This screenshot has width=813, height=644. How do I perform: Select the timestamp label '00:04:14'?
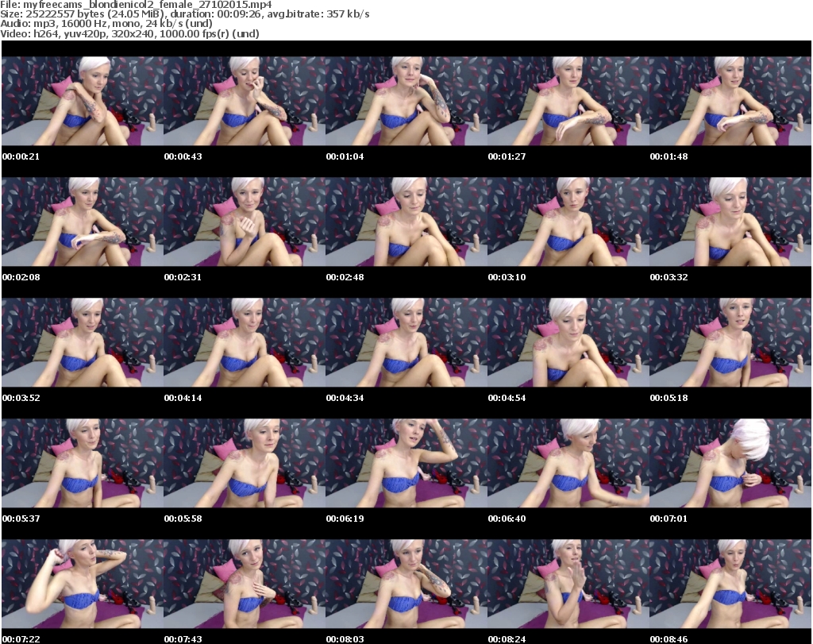pyautogui.click(x=183, y=398)
